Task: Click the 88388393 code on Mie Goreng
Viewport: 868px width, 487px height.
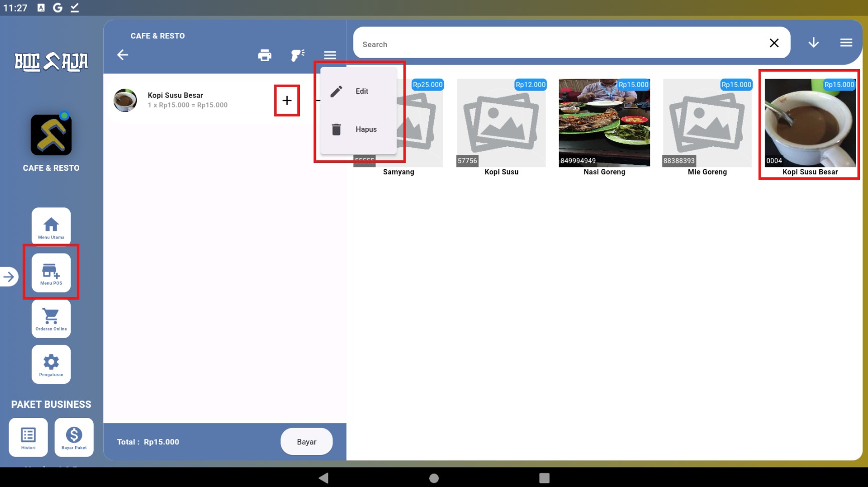Action: pos(679,161)
